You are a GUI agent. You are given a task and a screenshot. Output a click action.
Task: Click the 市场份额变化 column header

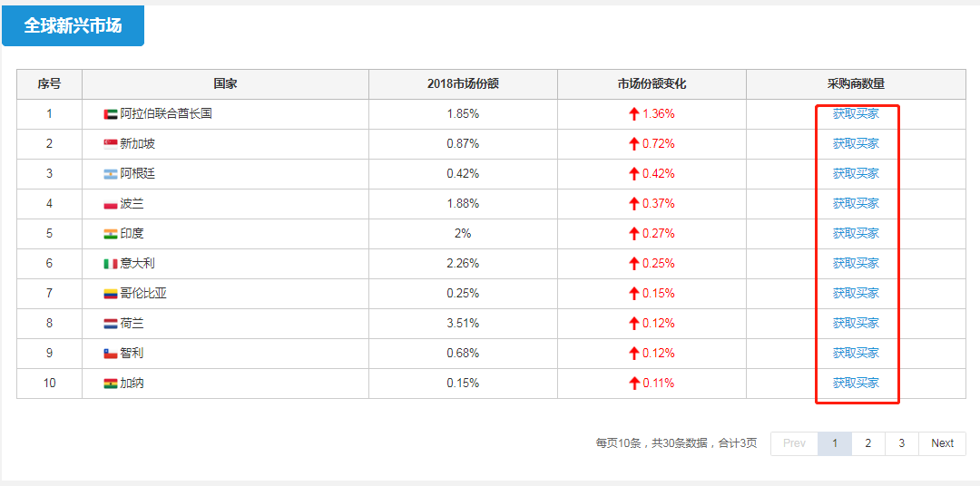click(x=652, y=84)
